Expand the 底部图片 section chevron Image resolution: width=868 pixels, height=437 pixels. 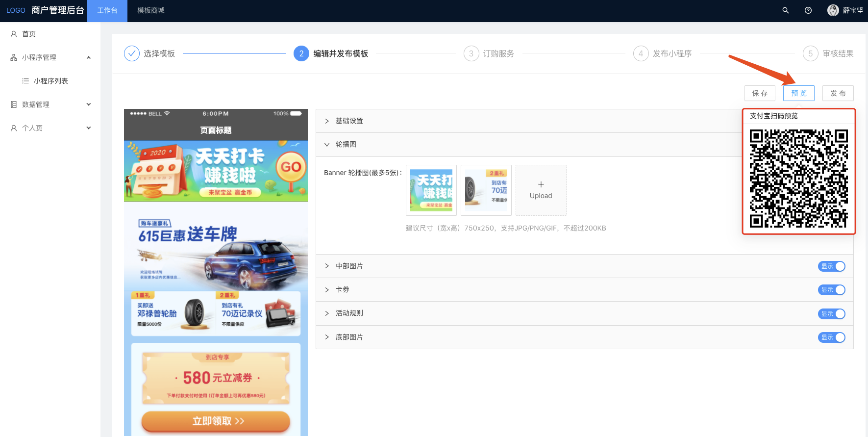[x=327, y=337]
